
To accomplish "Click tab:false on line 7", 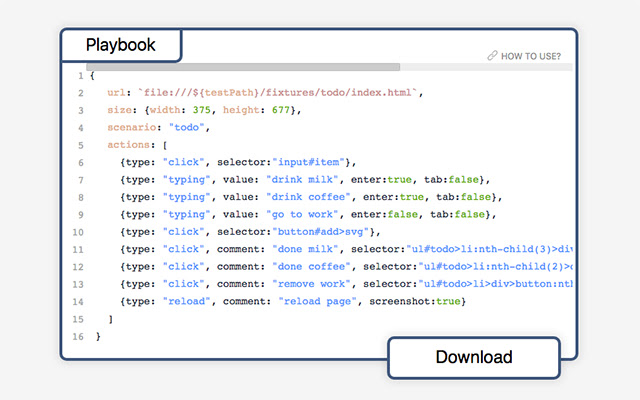I will [451, 180].
